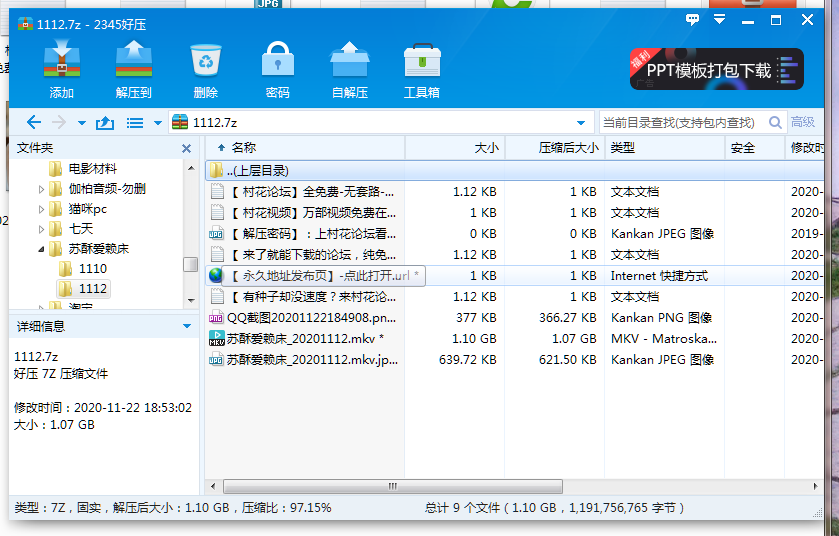Click the search magnifier icon
The height and width of the screenshot is (536, 839).
click(x=775, y=122)
